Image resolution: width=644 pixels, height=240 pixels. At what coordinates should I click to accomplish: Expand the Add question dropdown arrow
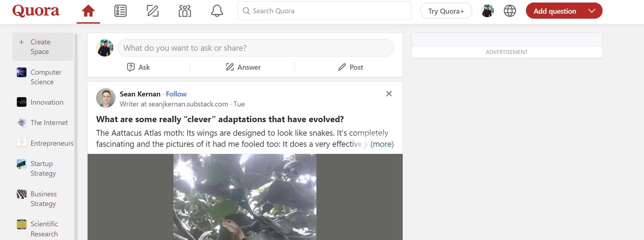(x=592, y=11)
